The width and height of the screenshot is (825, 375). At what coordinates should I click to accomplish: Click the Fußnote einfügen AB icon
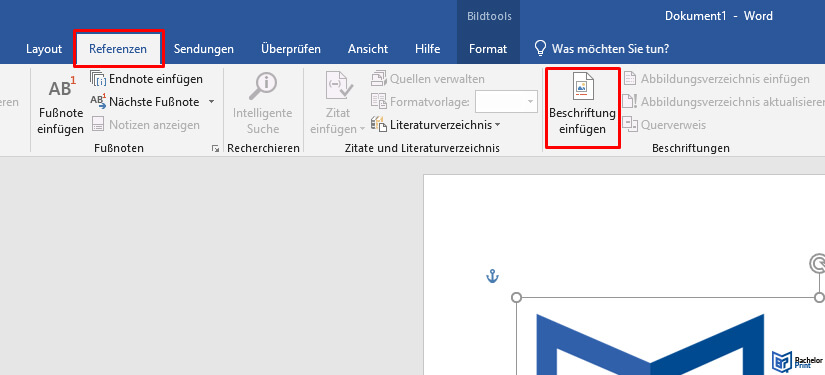click(62, 88)
